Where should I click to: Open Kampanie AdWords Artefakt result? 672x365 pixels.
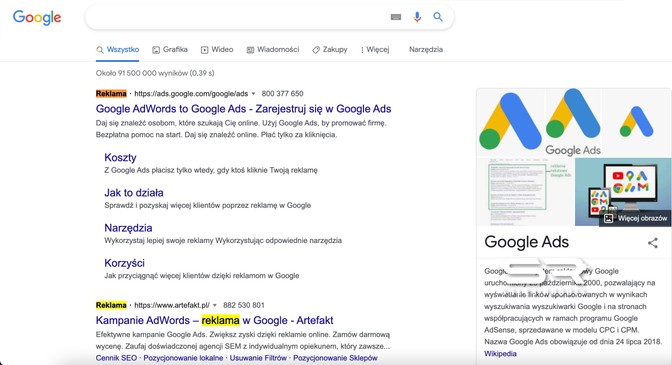[214, 320]
